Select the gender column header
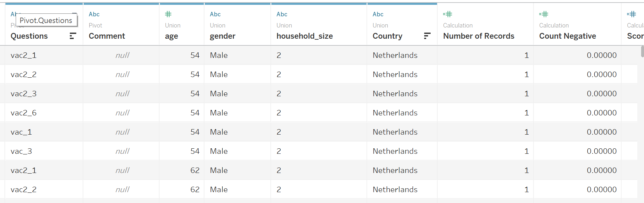This screenshot has height=203, width=644. pyautogui.click(x=223, y=36)
